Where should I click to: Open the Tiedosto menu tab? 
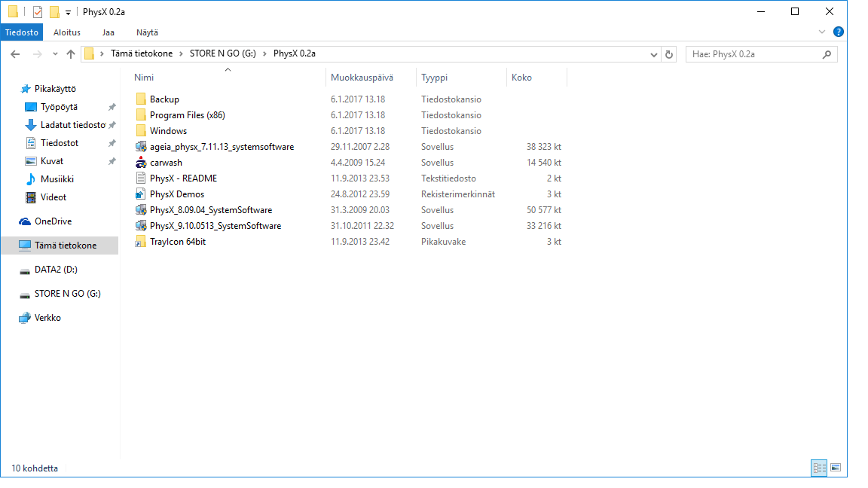(x=22, y=32)
